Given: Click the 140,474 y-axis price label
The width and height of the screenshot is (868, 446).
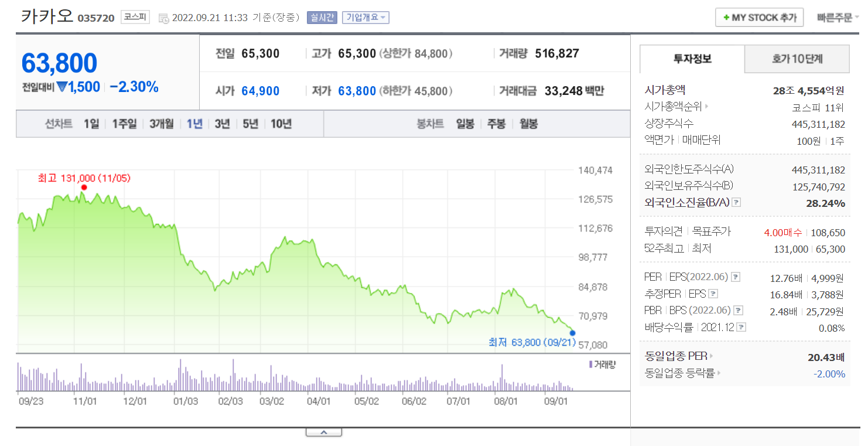Looking at the screenshot, I should (595, 171).
